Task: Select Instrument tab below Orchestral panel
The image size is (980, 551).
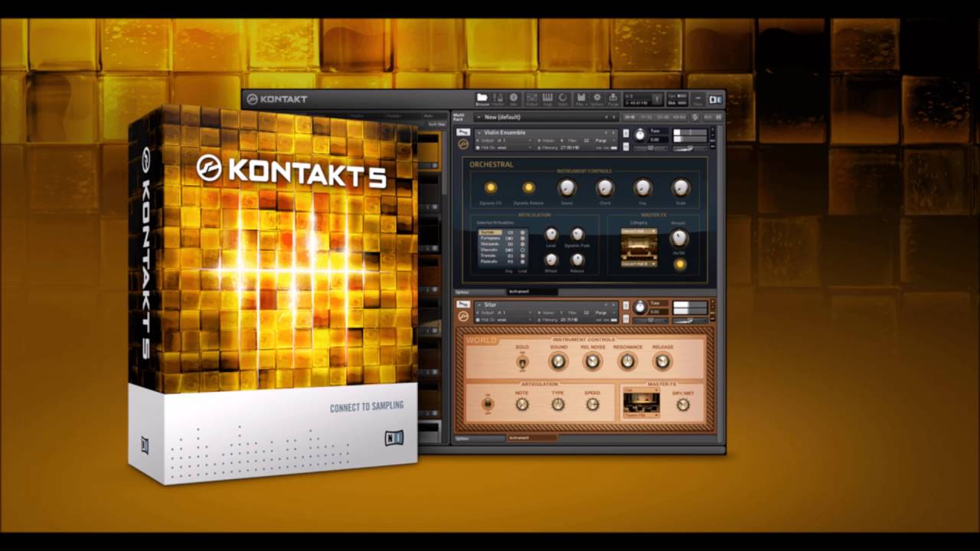Action: pos(532,292)
